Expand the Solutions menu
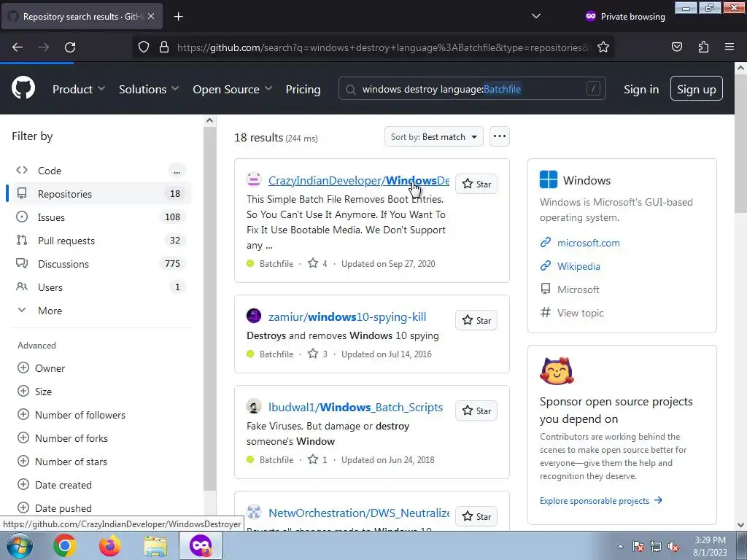 [x=149, y=89]
